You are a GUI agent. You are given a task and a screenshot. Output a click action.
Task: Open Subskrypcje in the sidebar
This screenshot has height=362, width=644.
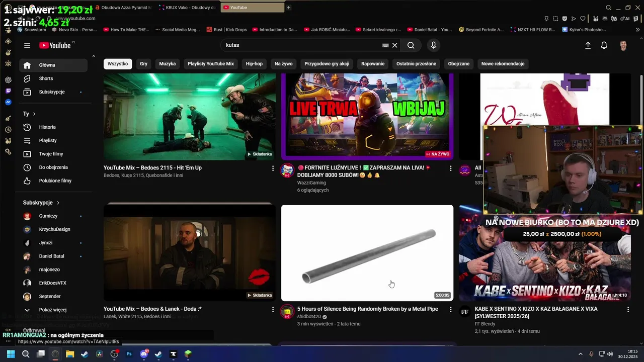pyautogui.click(x=53, y=92)
